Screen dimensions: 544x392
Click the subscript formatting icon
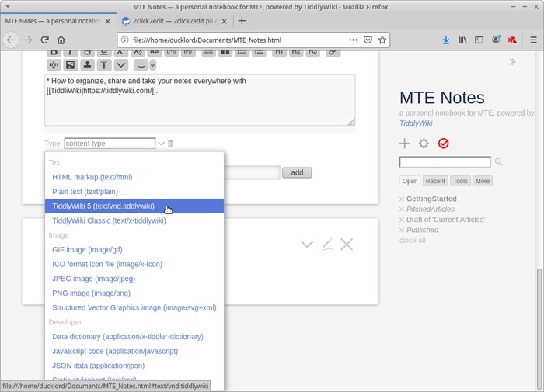pyautogui.click(x=138, y=53)
